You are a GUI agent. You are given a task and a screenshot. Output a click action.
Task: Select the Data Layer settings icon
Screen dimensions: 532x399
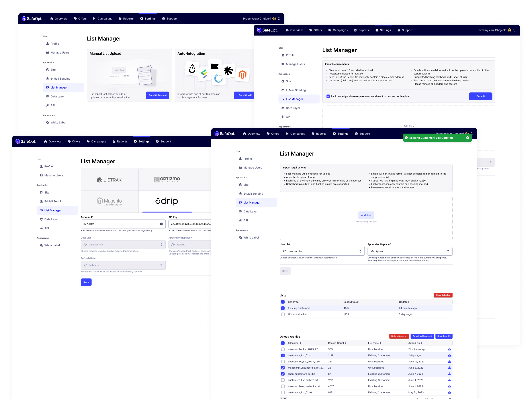click(x=241, y=211)
